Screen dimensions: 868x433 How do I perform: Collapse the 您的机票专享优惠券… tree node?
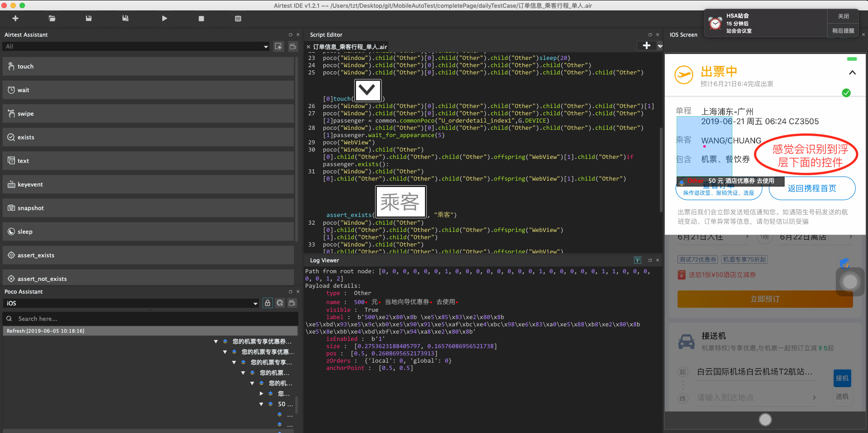point(216,341)
